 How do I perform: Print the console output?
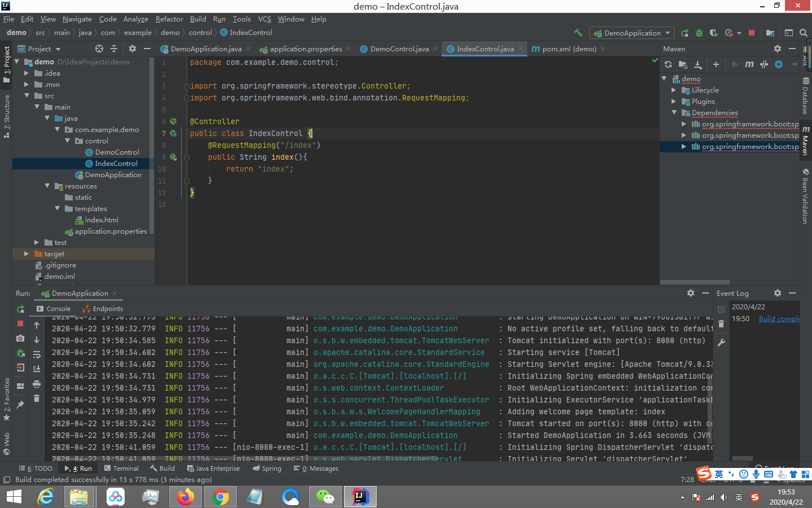coord(37,384)
